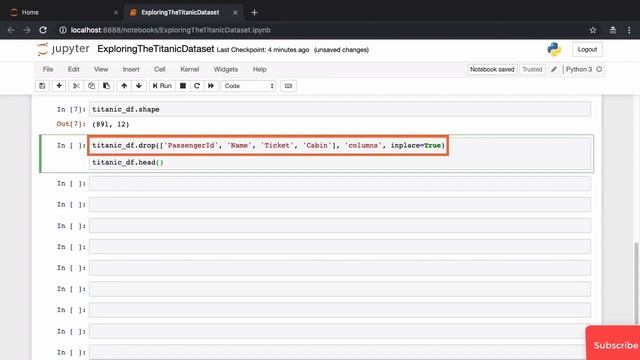Screen dimensions: 640x360
Task: Open a new browser tab
Action: coord(254,13)
